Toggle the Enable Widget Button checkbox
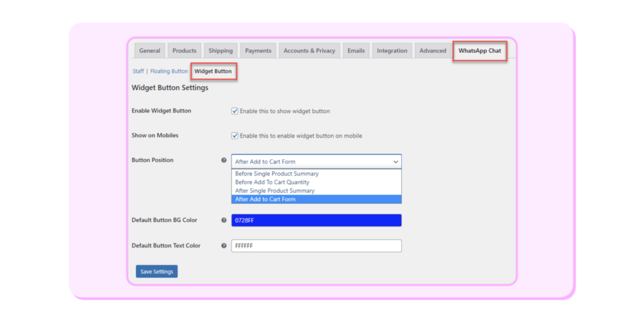Viewport: 644px width, 322px height. tap(235, 111)
